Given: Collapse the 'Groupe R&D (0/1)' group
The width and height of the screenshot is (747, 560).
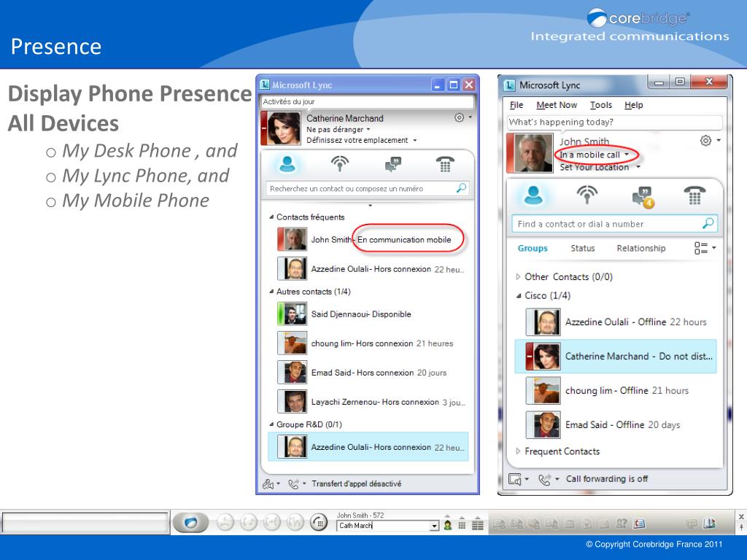Looking at the screenshot, I should [271, 424].
